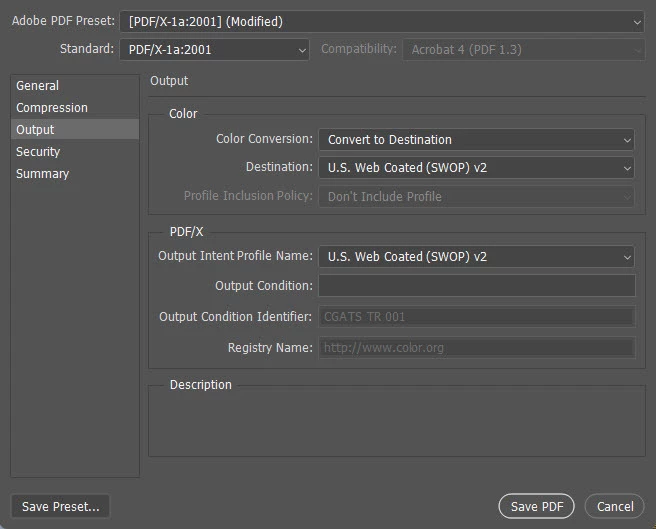Open the Color Conversion dropdown
Screen dimensions: 656x529
click(476, 139)
